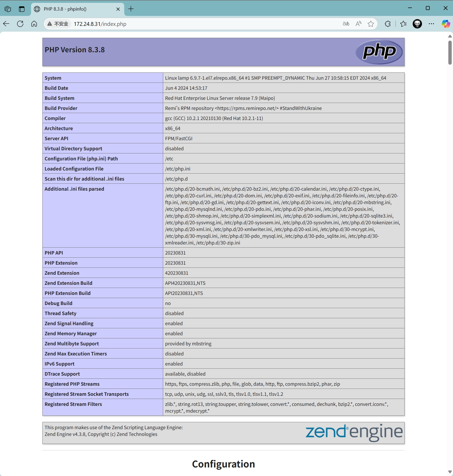Image resolution: width=453 pixels, height=476 pixels.
Task: Open the Settings and more ellipsis menu
Action: [x=431, y=24]
